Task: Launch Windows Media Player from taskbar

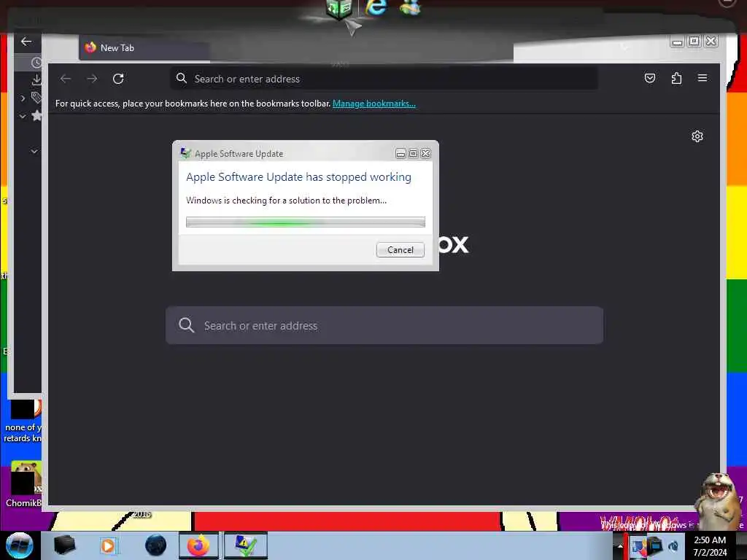Action: click(x=108, y=545)
